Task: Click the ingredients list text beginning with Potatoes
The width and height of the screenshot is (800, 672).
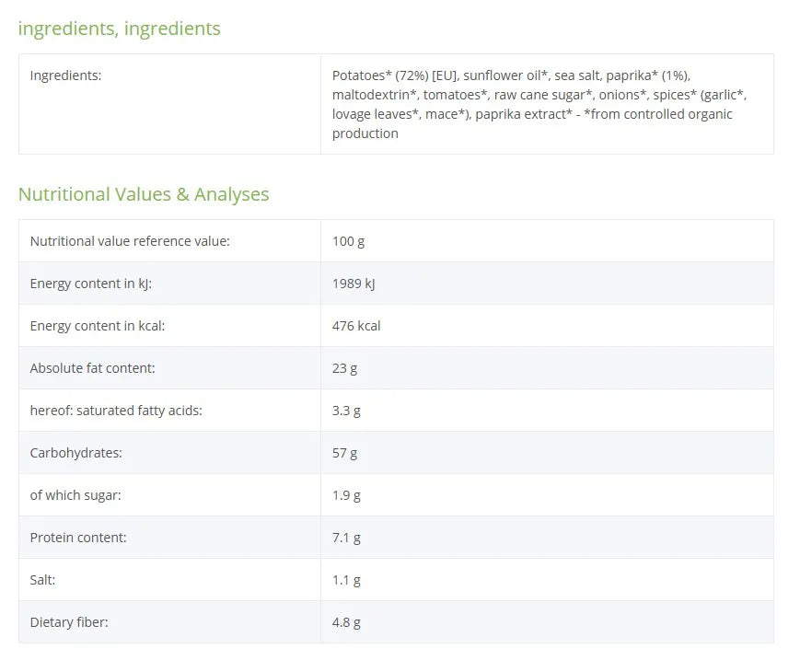Action: 539,104
